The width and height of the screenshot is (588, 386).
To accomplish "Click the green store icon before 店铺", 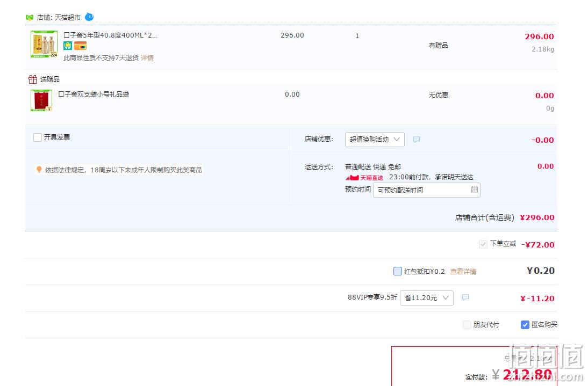I will [x=29, y=18].
